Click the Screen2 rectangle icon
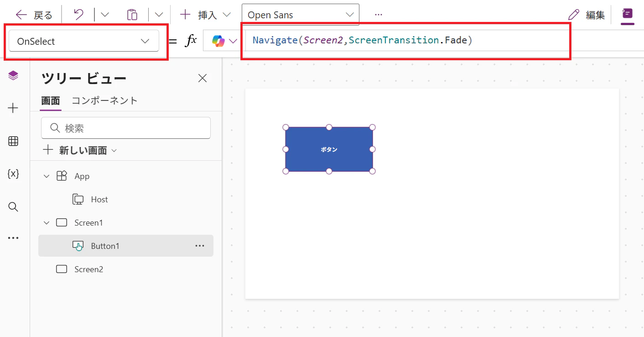 pos(62,269)
